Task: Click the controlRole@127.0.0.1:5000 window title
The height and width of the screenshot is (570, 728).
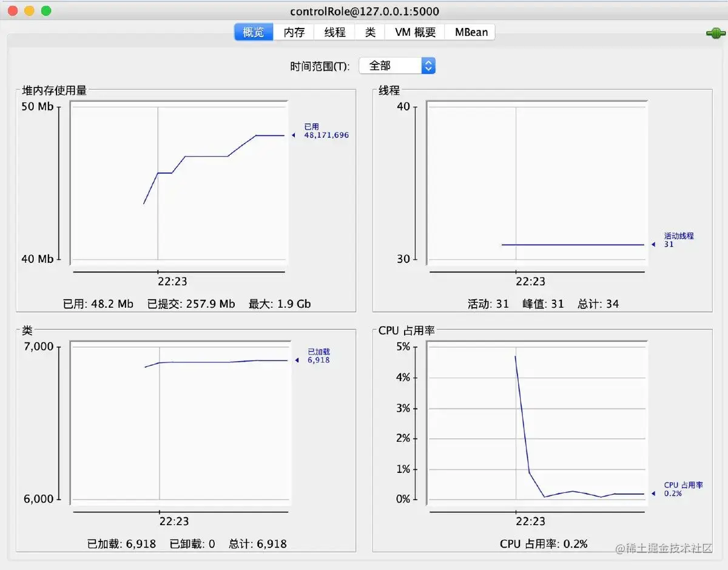Action: pyautogui.click(x=365, y=12)
